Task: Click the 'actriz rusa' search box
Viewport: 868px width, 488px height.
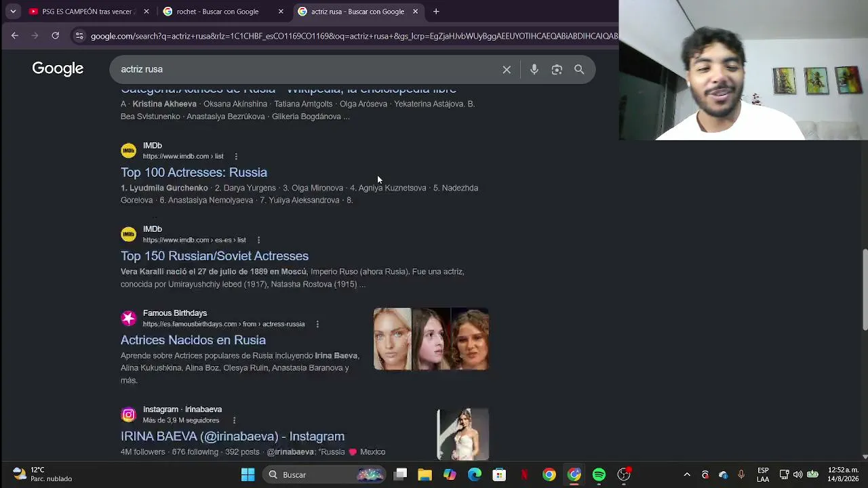Action: point(305,69)
